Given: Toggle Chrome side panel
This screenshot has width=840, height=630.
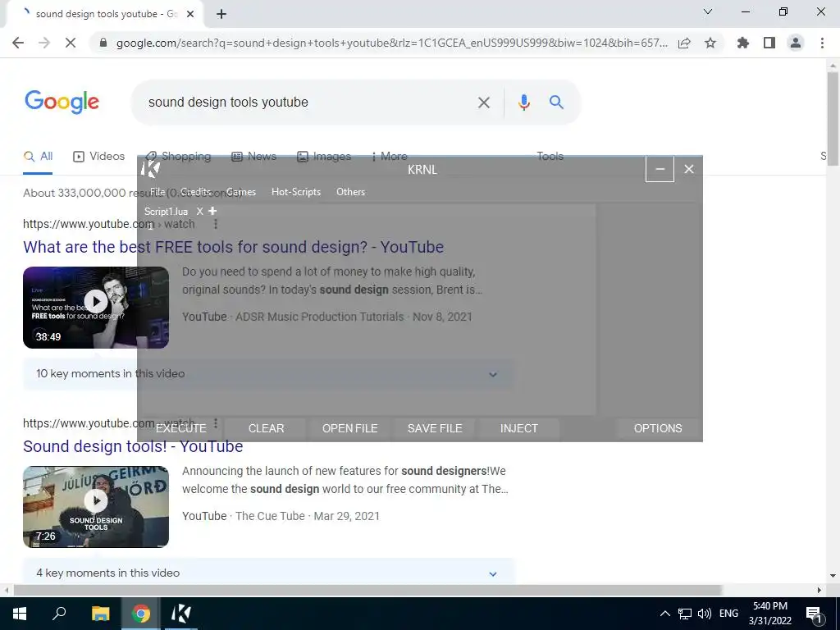Looking at the screenshot, I should tap(769, 43).
